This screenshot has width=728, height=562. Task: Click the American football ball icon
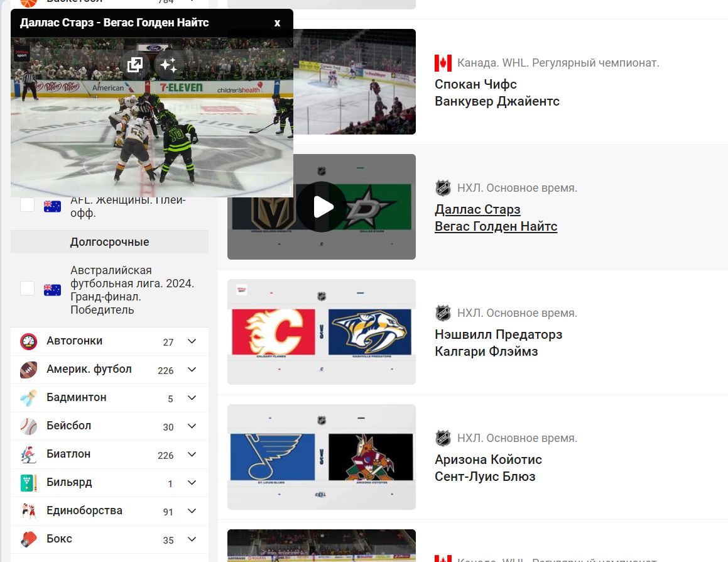pos(28,370)
